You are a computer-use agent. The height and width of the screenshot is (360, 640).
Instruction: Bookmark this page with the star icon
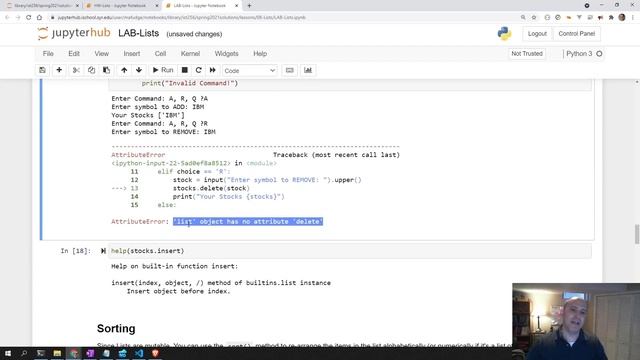[534, 18]
